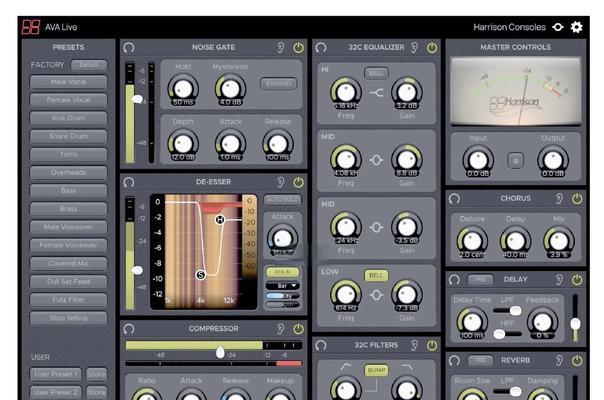The height and width of the screenshot is (400, 604).
Task: Click the AVA Live logo icon
Action: click(31, 27)
